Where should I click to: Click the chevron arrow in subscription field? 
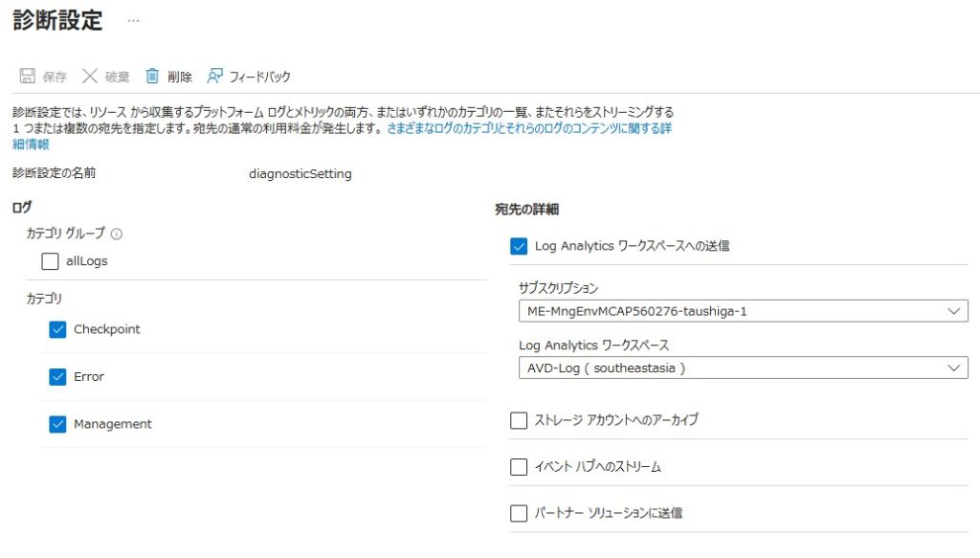pyautogui.click(x=952, y=311)
